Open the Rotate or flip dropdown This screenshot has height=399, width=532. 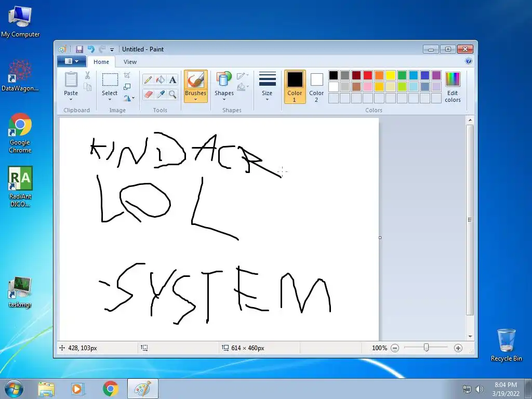point(129,98)
